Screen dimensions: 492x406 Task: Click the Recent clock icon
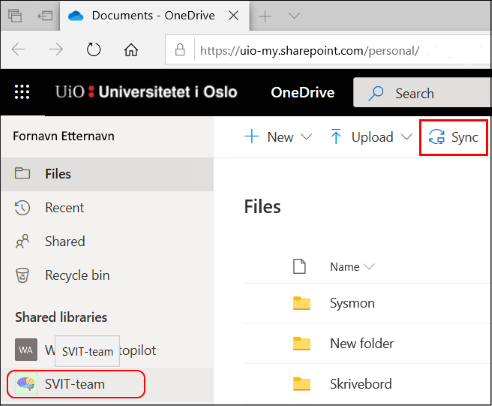(x=22, y=208)
